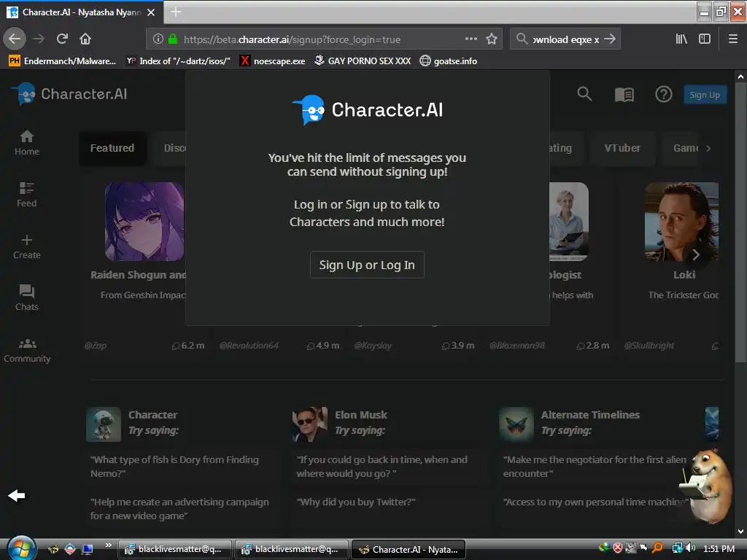The height and width of the screenshot is (560, 747).
Task: Open Alternate Timelines character avatar
Action: point(516,424)
